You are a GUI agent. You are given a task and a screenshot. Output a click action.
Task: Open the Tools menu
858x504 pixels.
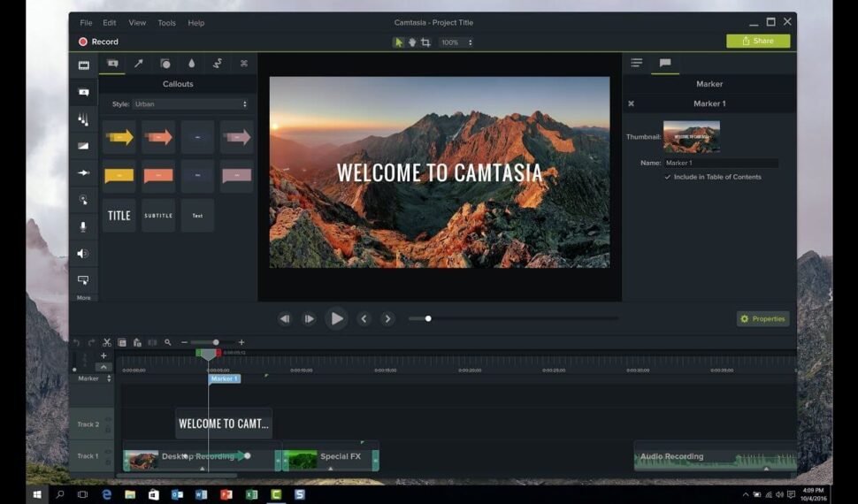click(166, 23)
